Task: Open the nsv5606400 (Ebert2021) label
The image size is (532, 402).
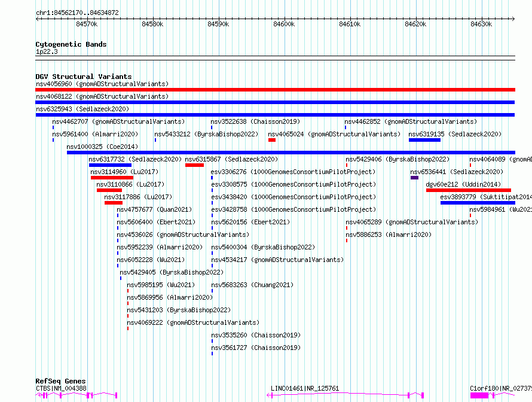Action: 156,222
